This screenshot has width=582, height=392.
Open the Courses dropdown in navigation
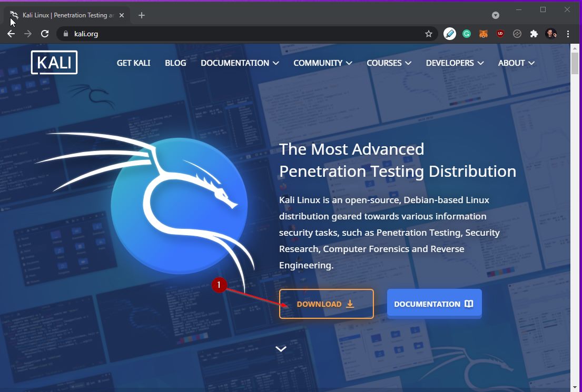pos(389,63)
